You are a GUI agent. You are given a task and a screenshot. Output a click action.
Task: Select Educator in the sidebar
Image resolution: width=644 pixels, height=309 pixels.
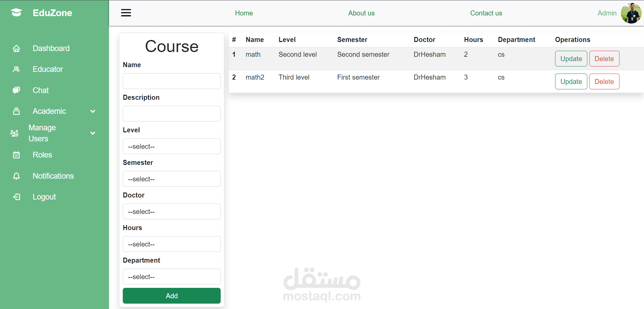tap(48, 69)
